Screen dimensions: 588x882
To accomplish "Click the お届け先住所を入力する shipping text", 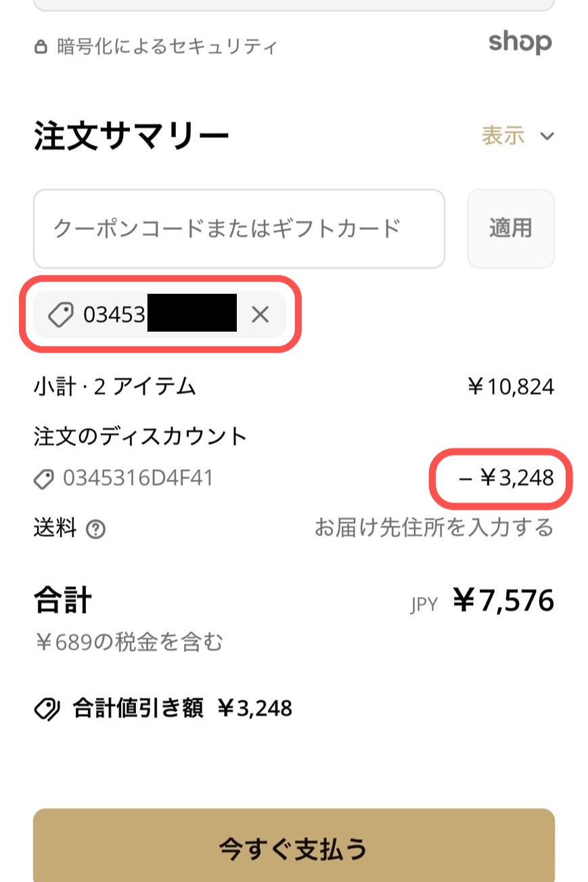I will 434,527.
